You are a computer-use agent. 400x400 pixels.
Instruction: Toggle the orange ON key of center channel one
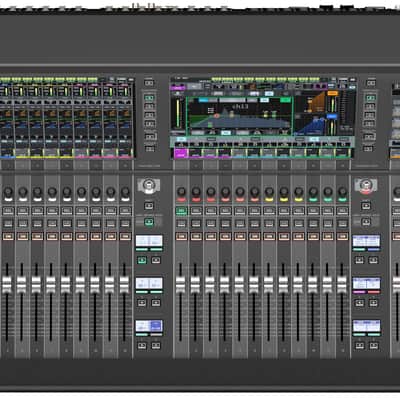click(181, 236)
